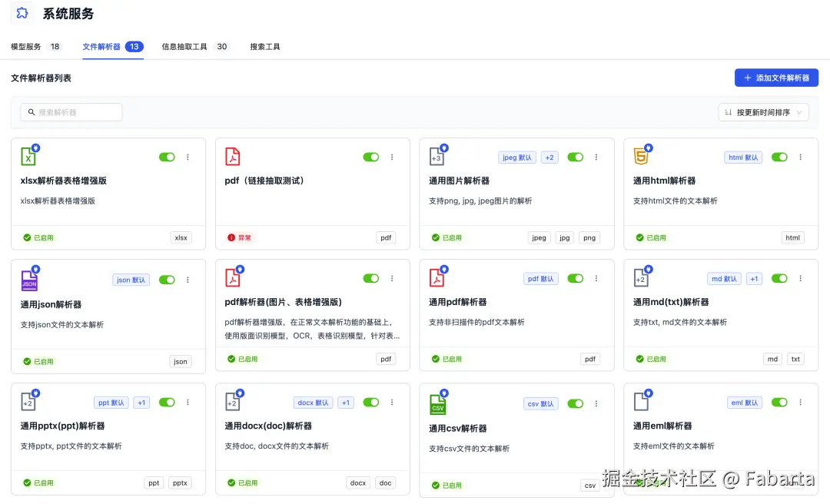Open more menu on 通用pptx(ppt)解析器 card
This screenshot has width=830, height=504.
point(188,403)
